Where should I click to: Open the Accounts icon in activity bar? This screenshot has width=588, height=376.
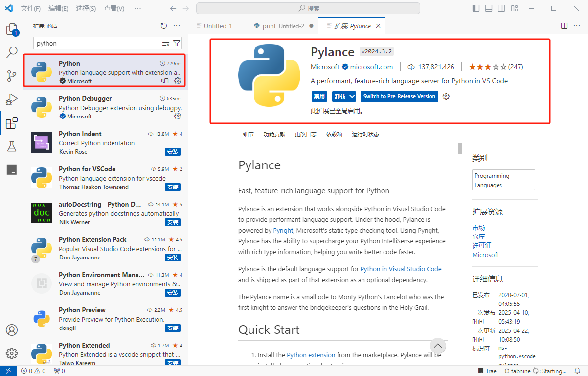[12, 330]
